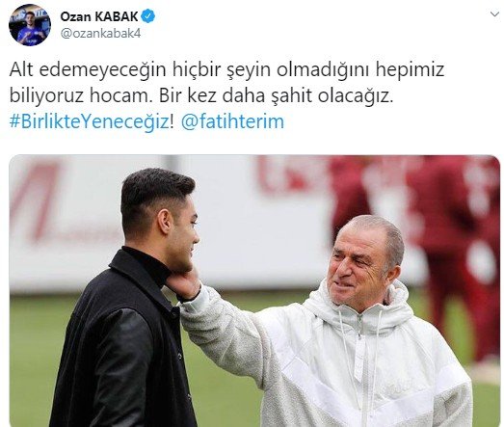504x427 pixels.
Task: Follow the #BirlikteYeneceğiz hashtag
Action: pos(89,121)
